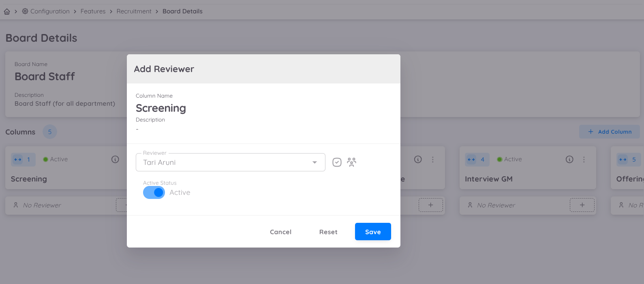Viewport: 644px width, 284px height.
Task: Click the Screening column card title
Action: (29, 179)
